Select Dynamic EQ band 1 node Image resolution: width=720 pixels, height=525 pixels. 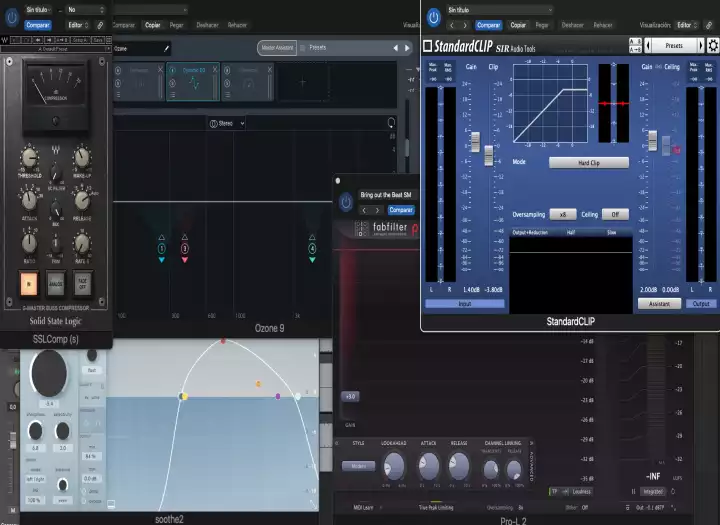(x=162, y=248)
